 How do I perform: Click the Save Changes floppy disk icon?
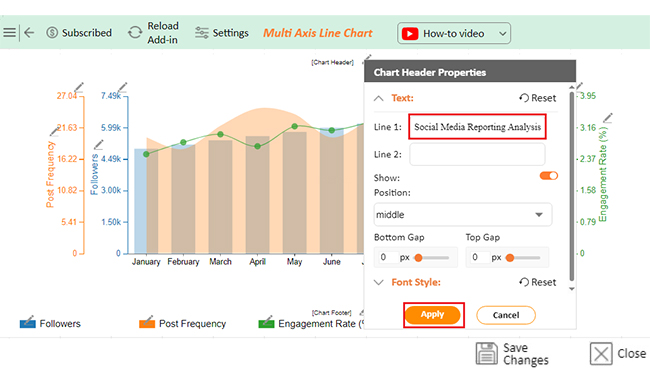(x=487, y=353)
